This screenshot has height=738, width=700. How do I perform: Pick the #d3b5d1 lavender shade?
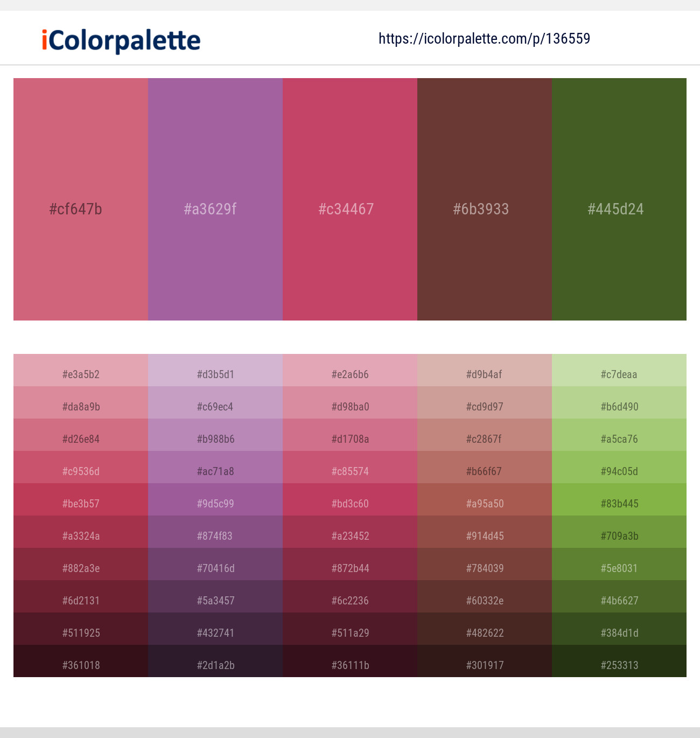click(x=215, y=370)
